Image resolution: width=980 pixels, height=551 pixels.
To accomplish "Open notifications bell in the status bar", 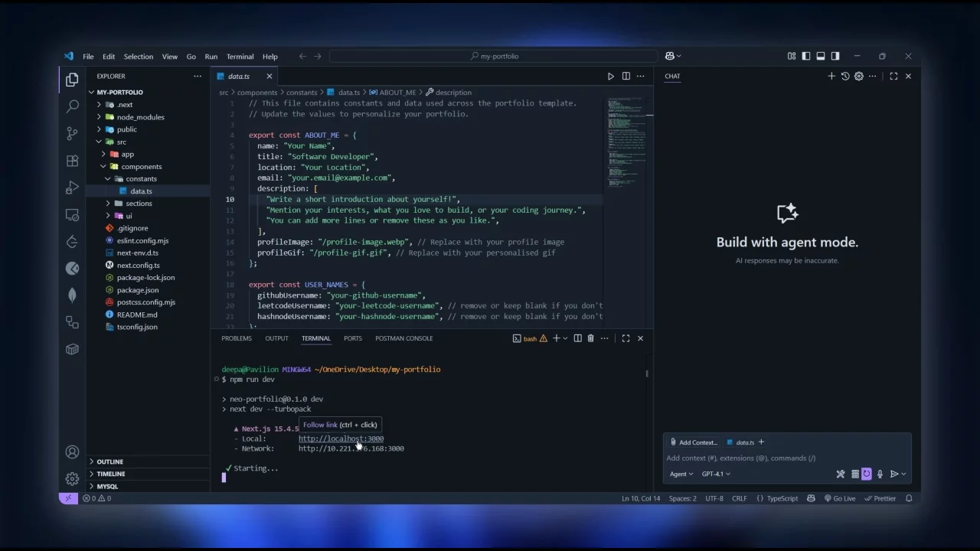I will [909, 498].
